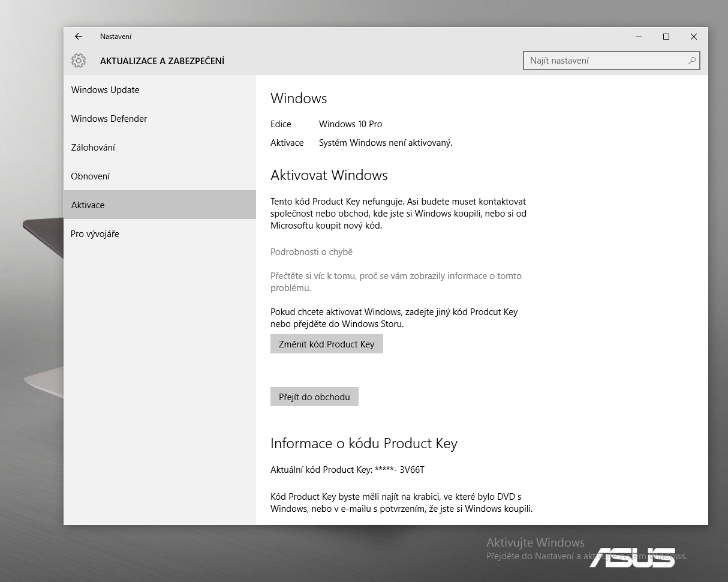This screenshot has height=582, width=728.
Task: Select Windows Defender in sidebar
Action: pos(109,119)
